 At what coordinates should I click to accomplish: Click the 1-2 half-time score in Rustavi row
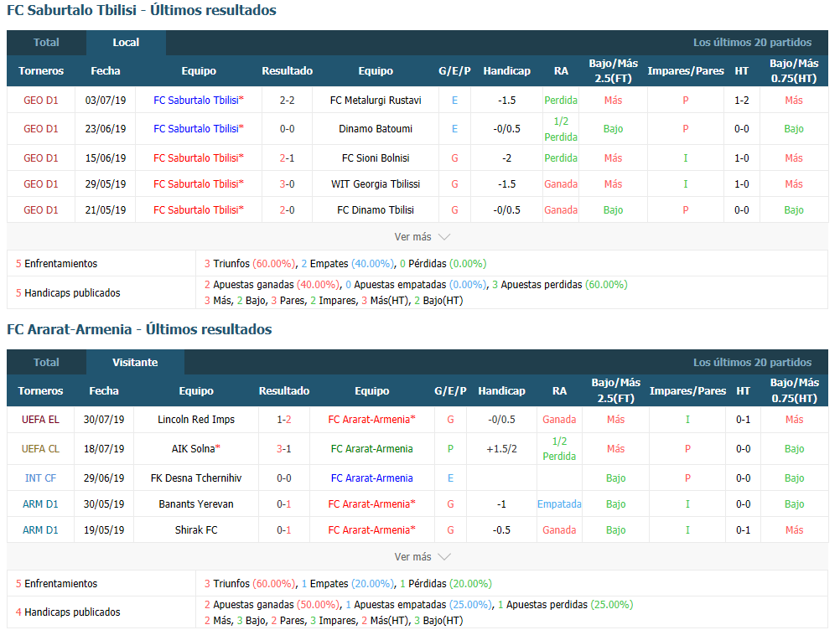(741, 100)
